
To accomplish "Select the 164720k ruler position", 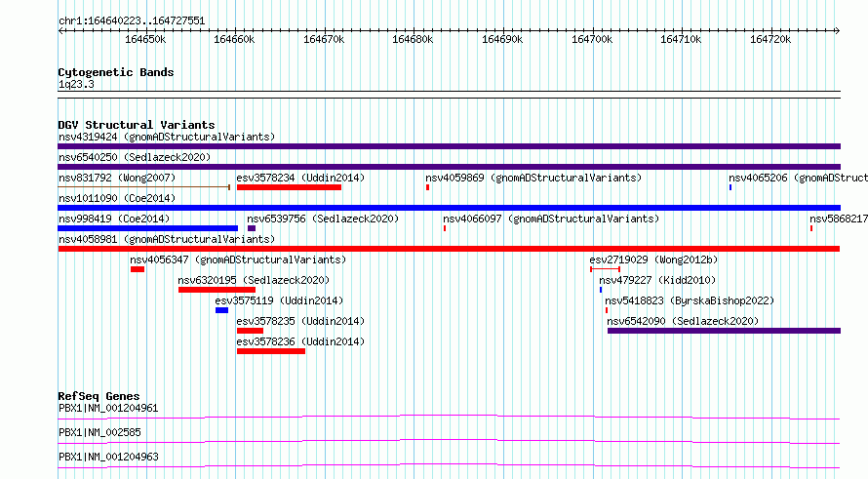I will pos(770,40).
